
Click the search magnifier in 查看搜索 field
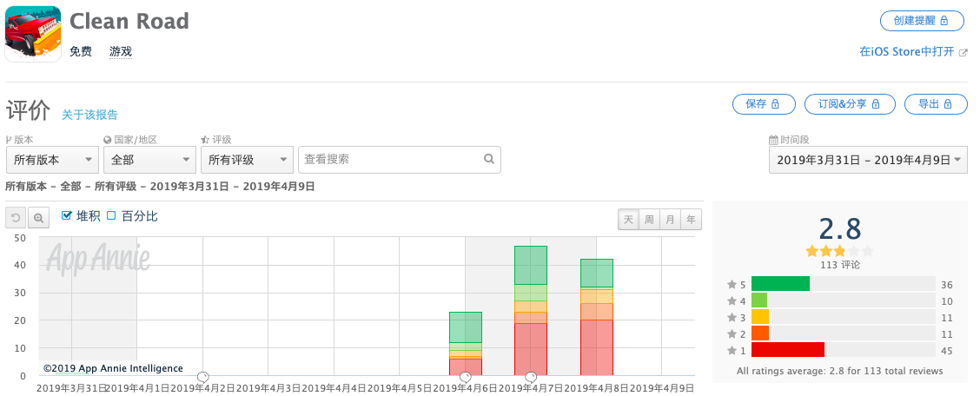click(489, 159)
